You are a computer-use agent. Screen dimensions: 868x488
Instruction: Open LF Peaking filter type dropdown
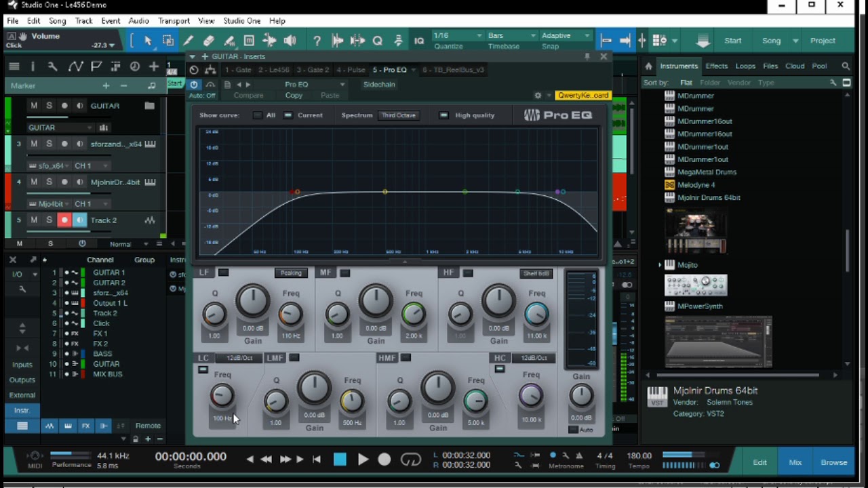coord(291,273)
